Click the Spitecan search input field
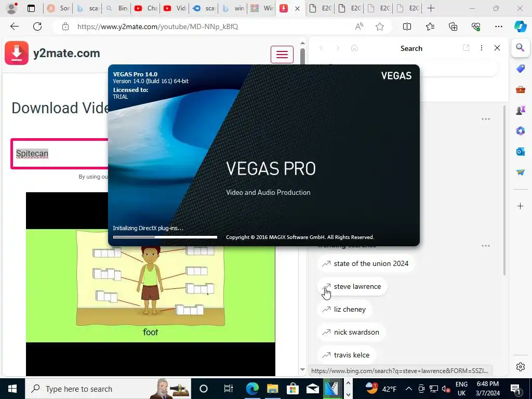Image resolution: width=532 pixels, height=399 pixels. [x=60, y=153]
